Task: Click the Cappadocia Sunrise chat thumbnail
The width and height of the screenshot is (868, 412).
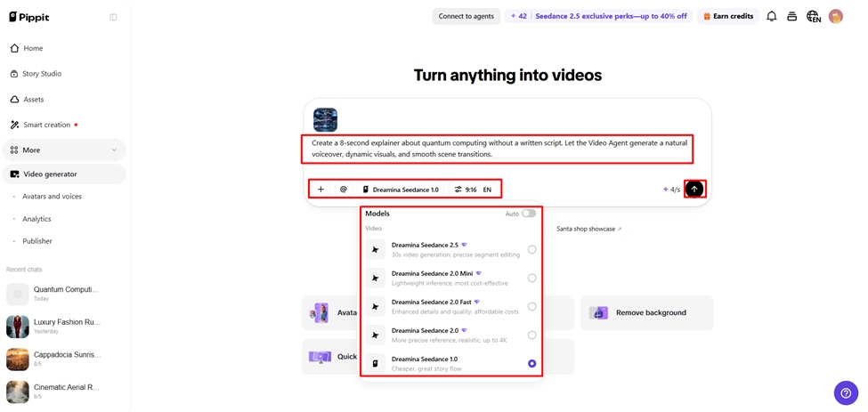Action: coord(17,359)
